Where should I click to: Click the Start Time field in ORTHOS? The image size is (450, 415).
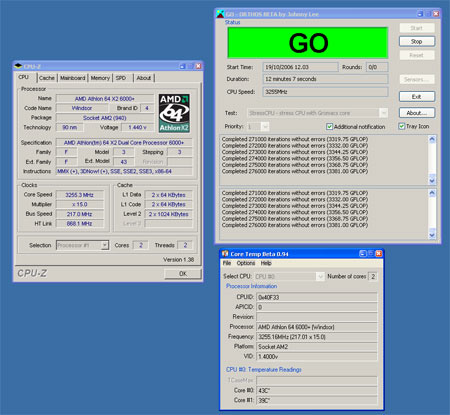300,67
